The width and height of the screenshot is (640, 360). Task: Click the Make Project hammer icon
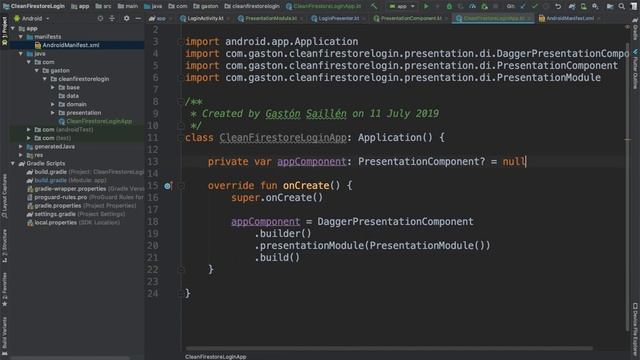[x=374, y=6]
